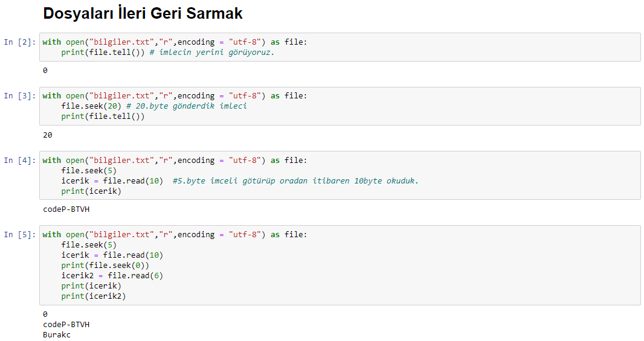Click the In [4] code cell
The image size is (644, 341).
pyautogui.click(x=340, y=176)
